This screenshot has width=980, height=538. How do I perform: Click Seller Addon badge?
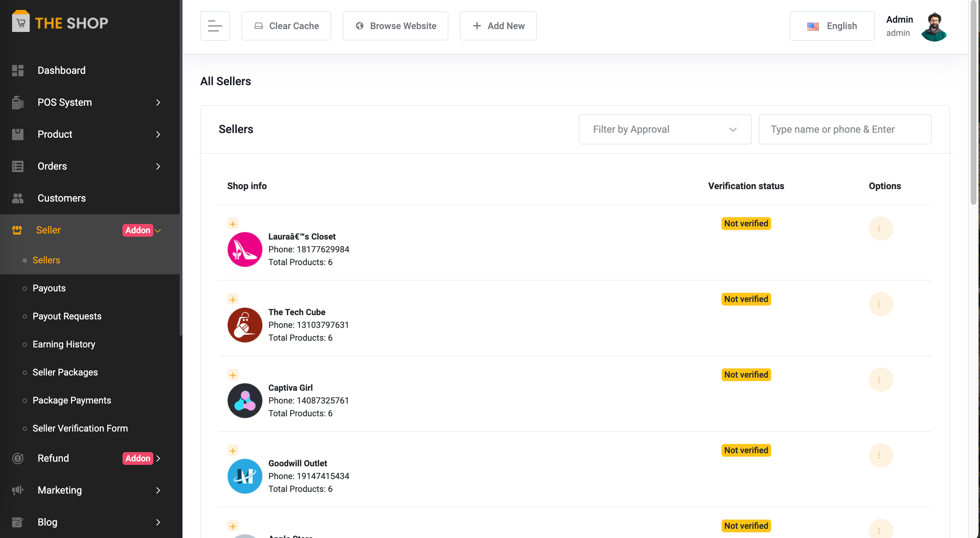point(138,230)
